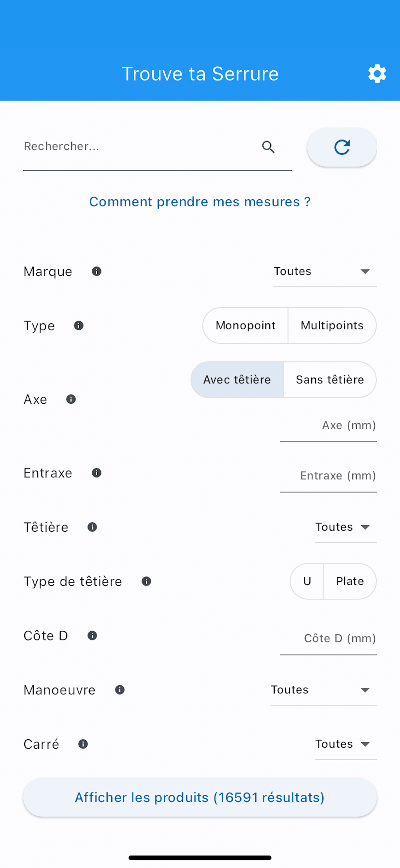The width and height of the screenshot is (400, 868).
Task: Click Afficher les produits button
Action: [200, 797]
